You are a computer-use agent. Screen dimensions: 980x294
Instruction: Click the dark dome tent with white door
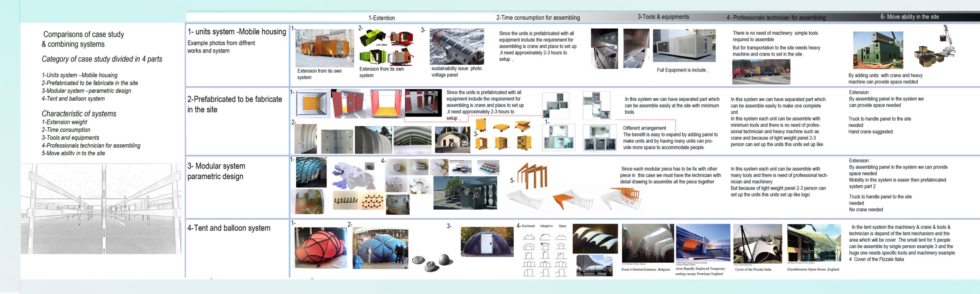click(487, 242)
